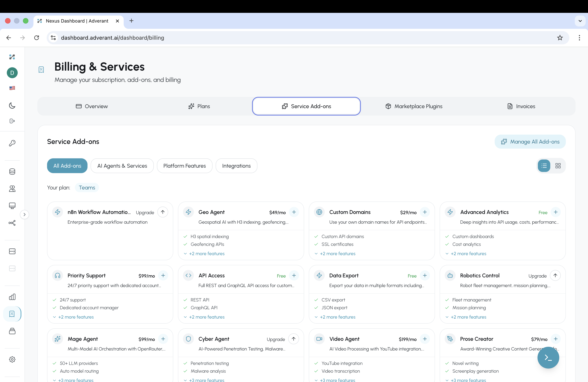The height and width of the screenshot is (382, 588).
Task: Switch to the Marketplace Plugins tab
Action: tap(413, 106)
